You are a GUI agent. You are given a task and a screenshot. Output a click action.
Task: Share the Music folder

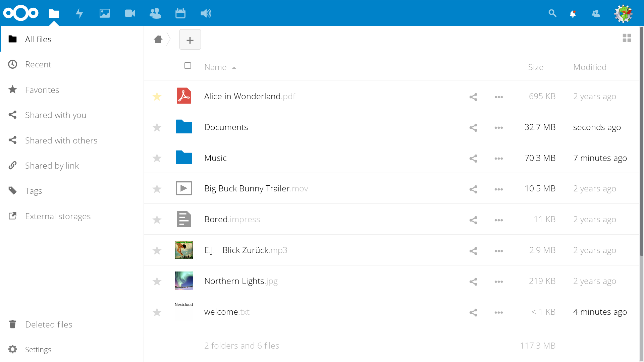point(473,158)
